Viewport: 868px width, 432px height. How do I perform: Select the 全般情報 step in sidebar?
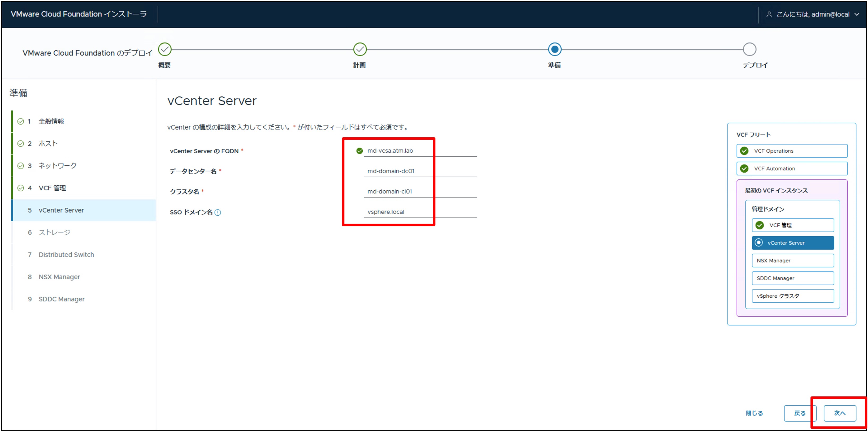[84, 121]
